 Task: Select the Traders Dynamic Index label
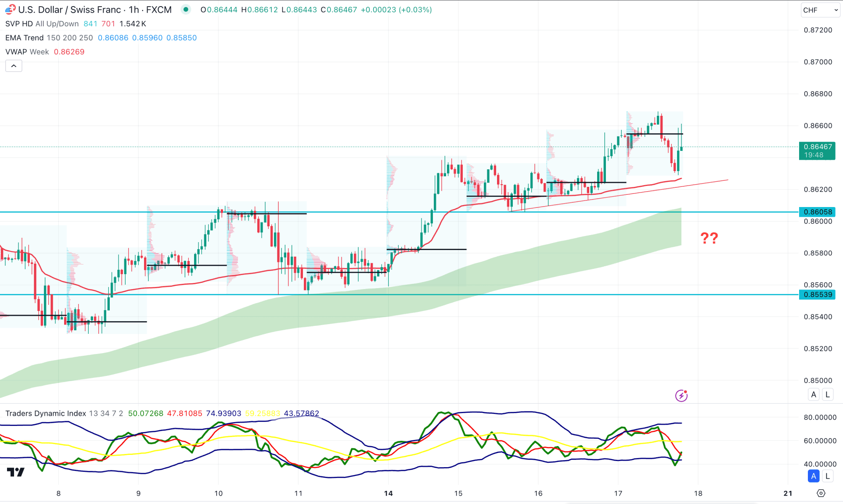(x=46, y=413)
